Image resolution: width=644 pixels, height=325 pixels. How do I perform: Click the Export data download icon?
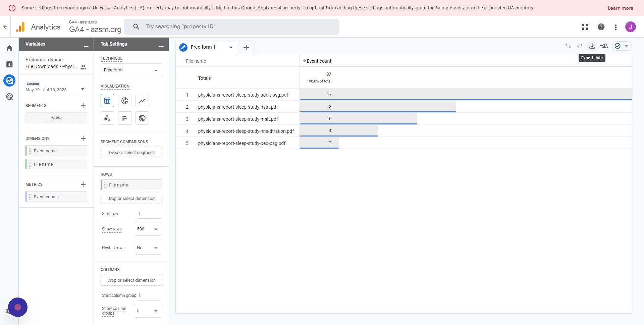(x=592, y=46)
